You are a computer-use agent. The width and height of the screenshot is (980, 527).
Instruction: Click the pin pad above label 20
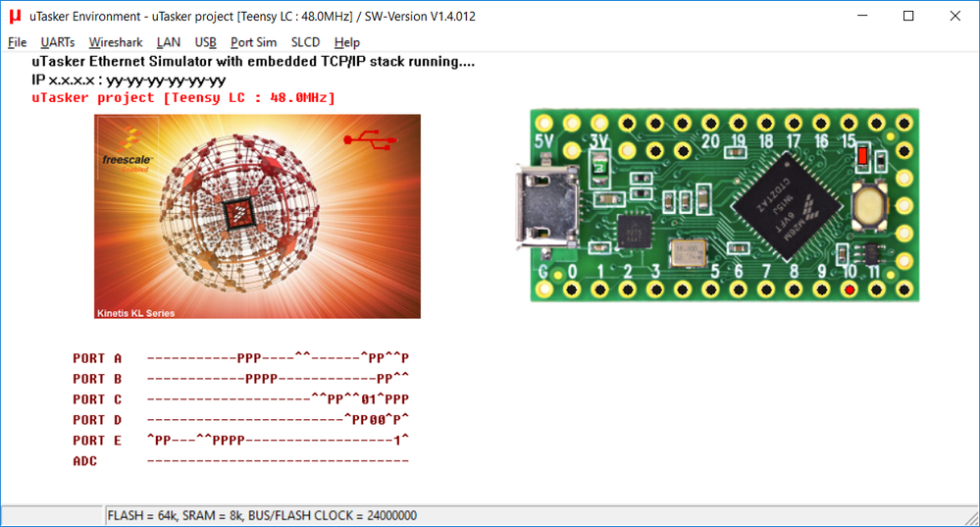click(710, 123)
